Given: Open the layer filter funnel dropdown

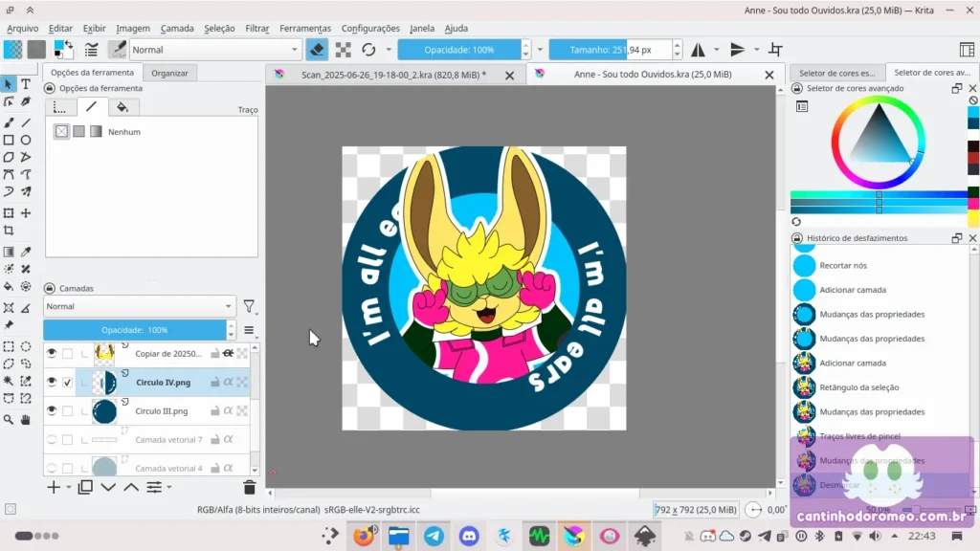Looking at the screenshot, I should click(250, 306).
